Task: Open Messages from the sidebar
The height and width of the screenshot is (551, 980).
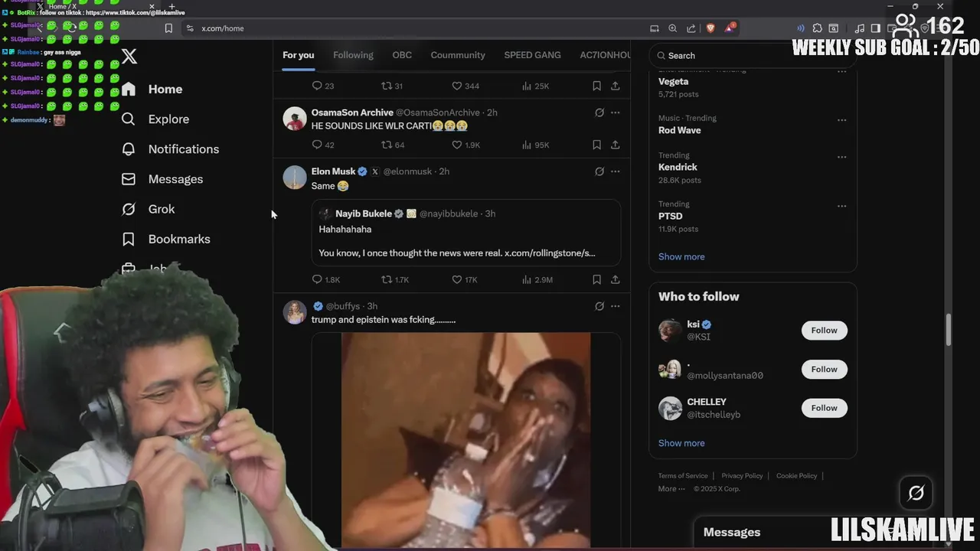Action: click(162, 178)
